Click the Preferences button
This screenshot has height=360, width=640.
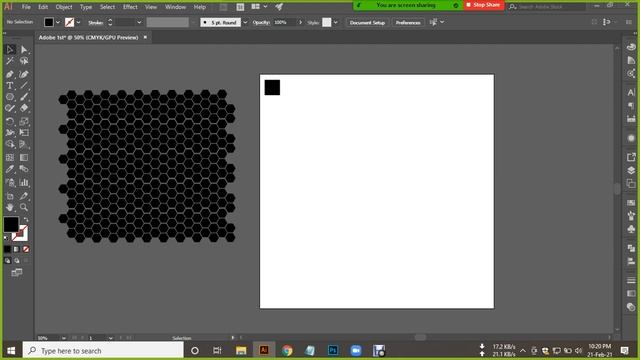coord(408,22)
